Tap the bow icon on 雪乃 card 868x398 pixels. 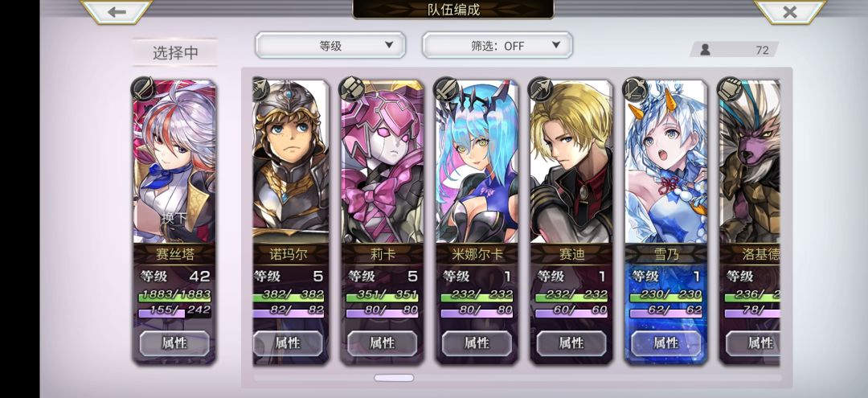[635, 88]
